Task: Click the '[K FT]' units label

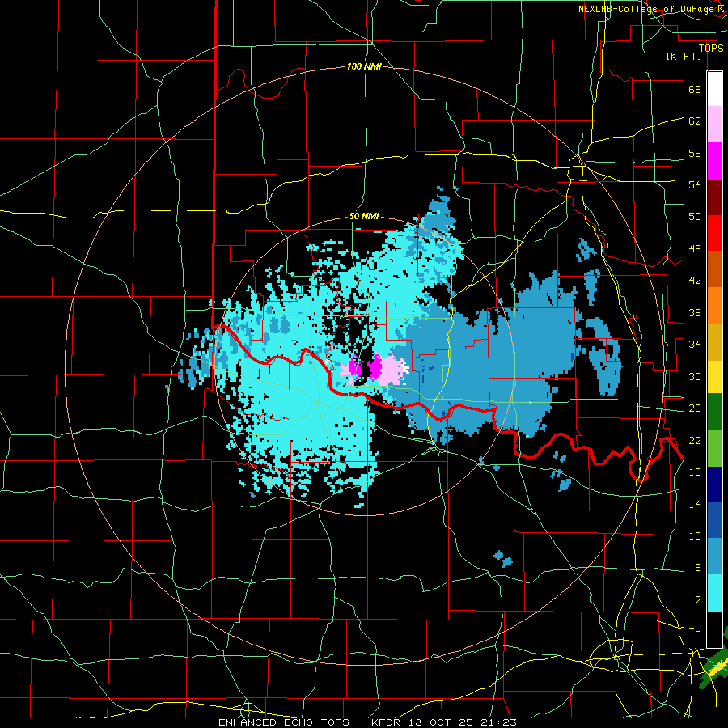Action: 684,56
